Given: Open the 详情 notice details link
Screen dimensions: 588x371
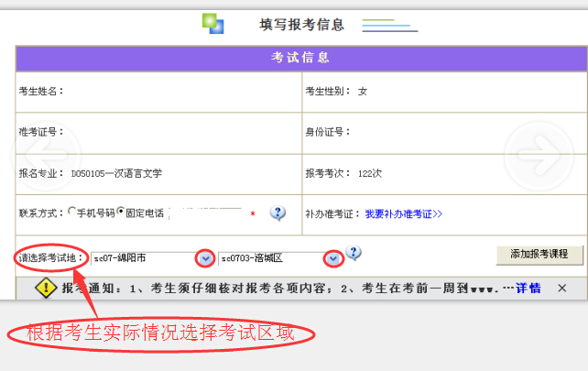Looking at the screenshot, I should point(528,288).
